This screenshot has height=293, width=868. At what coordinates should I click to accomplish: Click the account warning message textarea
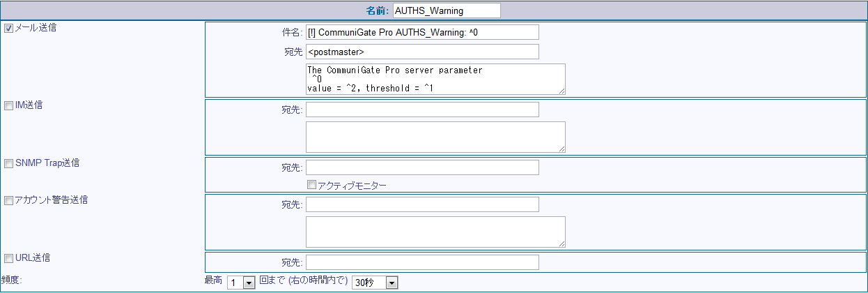point(435,232)
